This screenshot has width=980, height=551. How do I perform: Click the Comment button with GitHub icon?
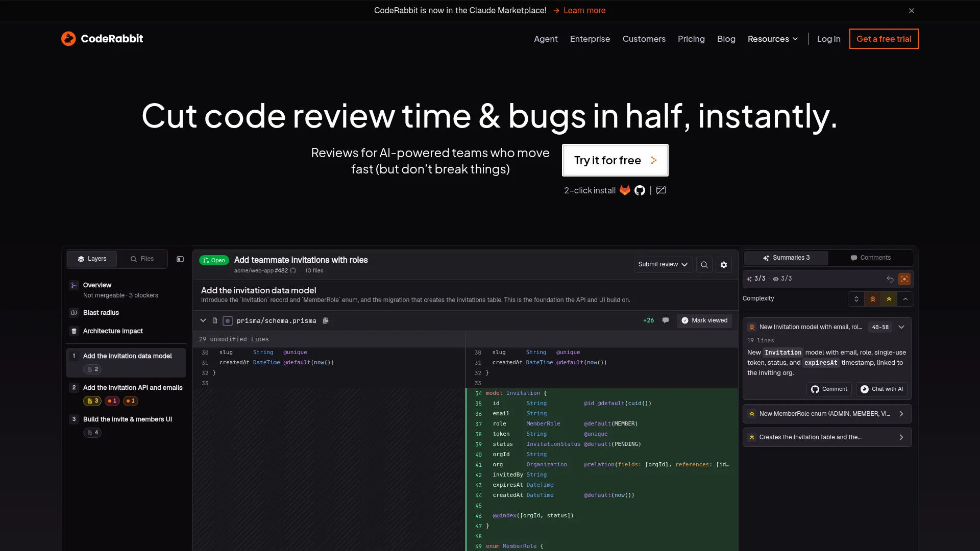(x=829, y=389)
